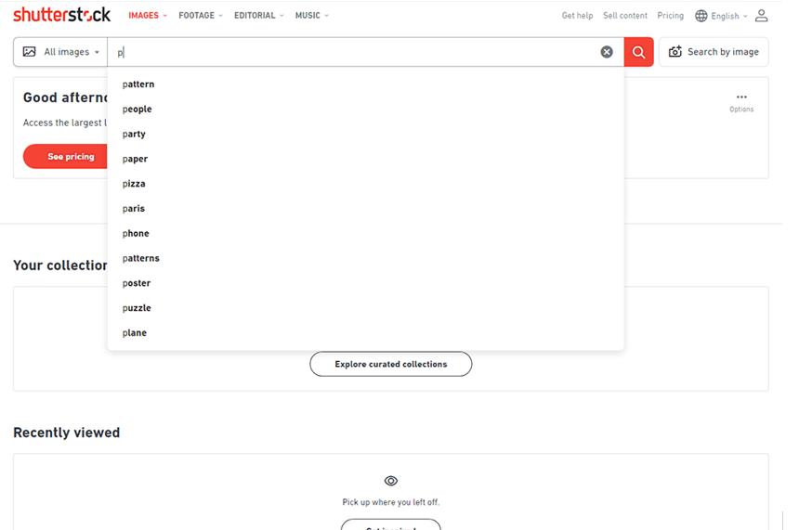Click the eye icon under Recently viewed

390,481
